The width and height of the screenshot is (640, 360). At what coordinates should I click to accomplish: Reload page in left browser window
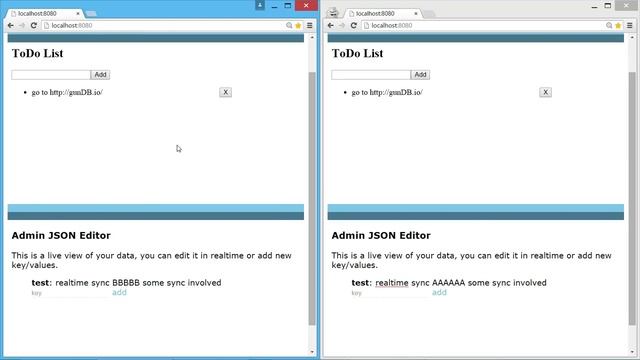click(34, 25)
